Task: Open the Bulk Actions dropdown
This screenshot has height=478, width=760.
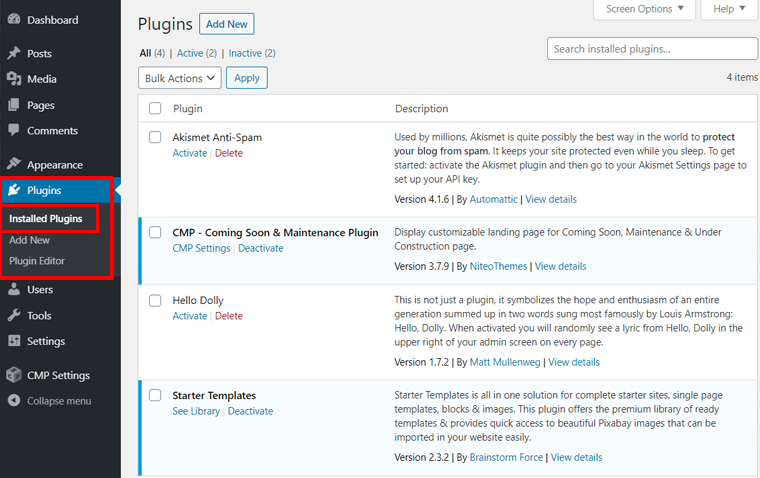Action: (180, 78)
